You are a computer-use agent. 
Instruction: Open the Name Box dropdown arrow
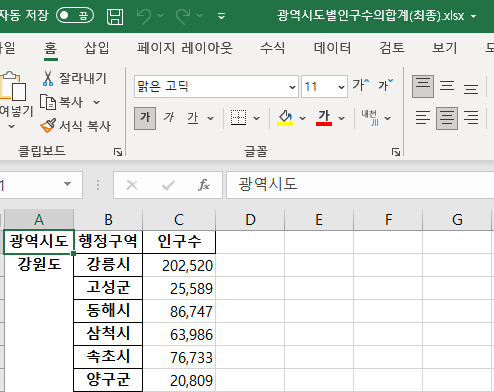tap(67, 184)
